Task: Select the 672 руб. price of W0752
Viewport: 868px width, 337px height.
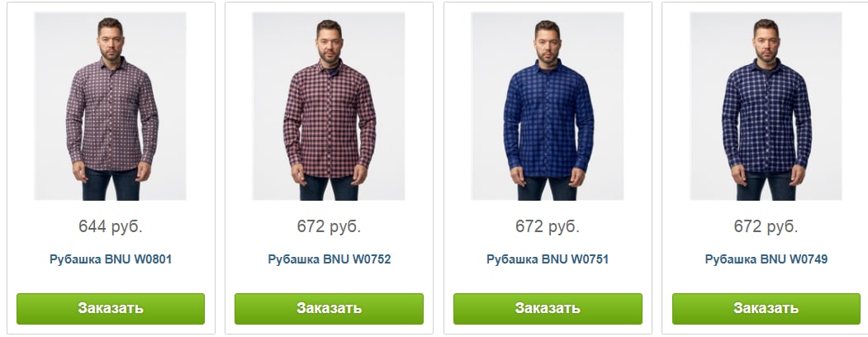Action: (329, 226)
